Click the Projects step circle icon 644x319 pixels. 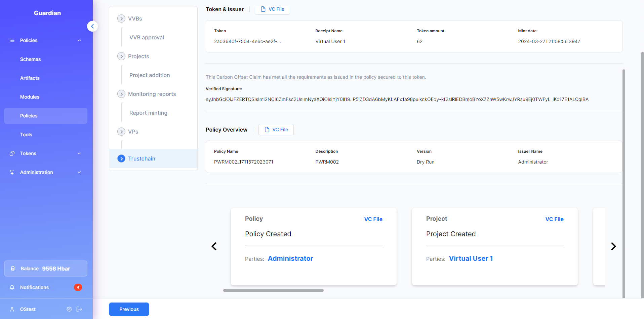coord(121,56)
